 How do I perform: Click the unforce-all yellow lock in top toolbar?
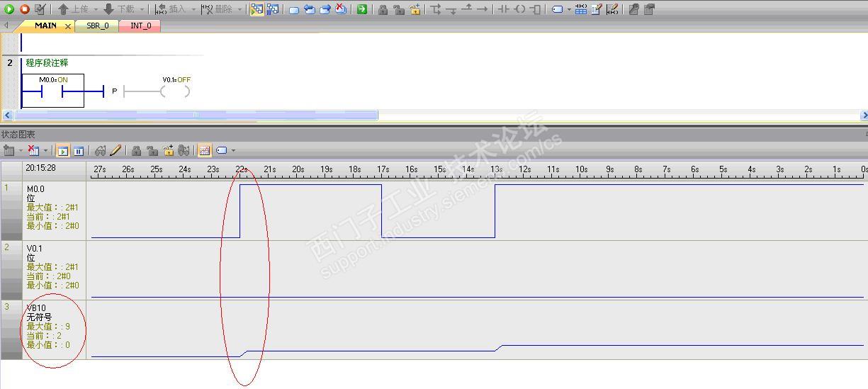coord(415,9)
